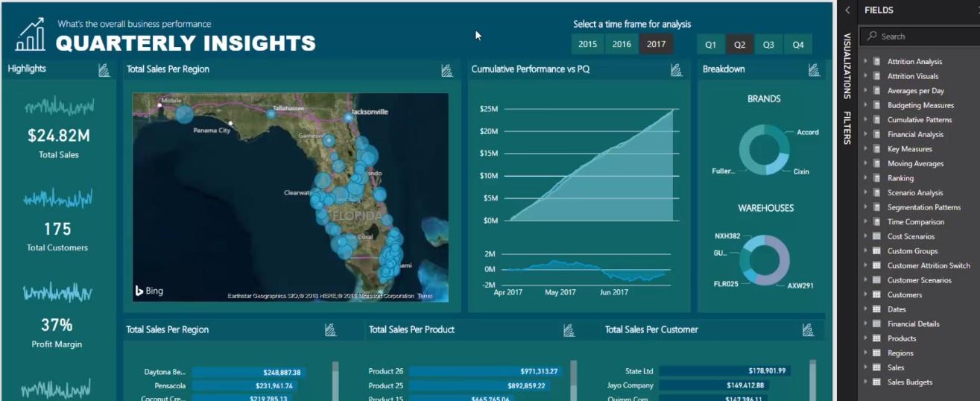Expand the Attrition Visuals table
Screen dimensions: 980x401
[x=865, y=76]
